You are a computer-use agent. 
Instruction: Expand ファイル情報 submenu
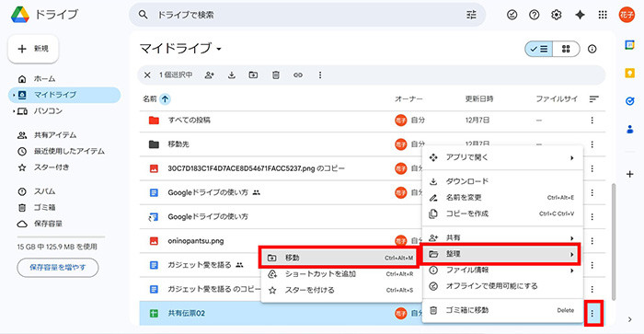click(571, 271)
